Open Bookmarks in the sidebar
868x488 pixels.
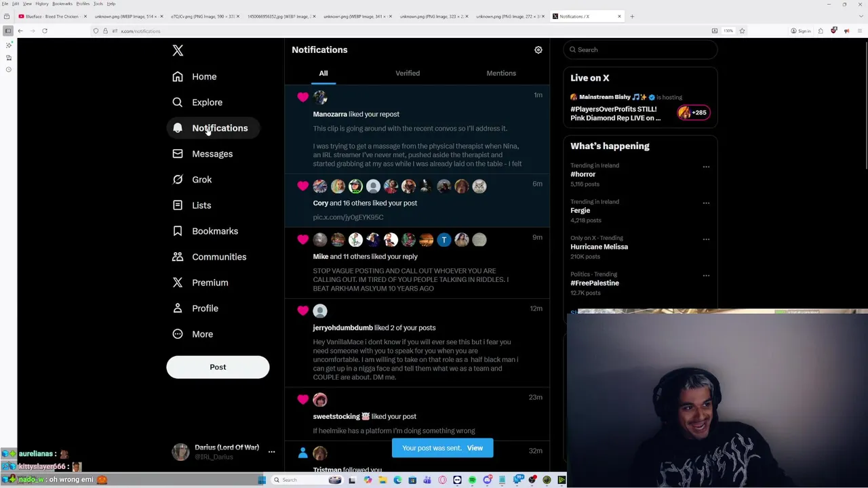click(x=205, y=231)
